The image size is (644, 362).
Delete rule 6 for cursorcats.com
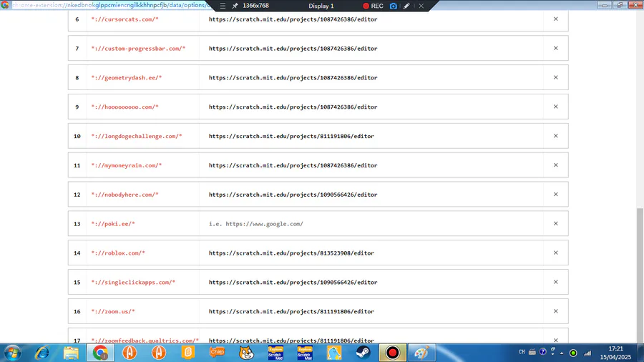pyautogui.click(x=555, y=19)
